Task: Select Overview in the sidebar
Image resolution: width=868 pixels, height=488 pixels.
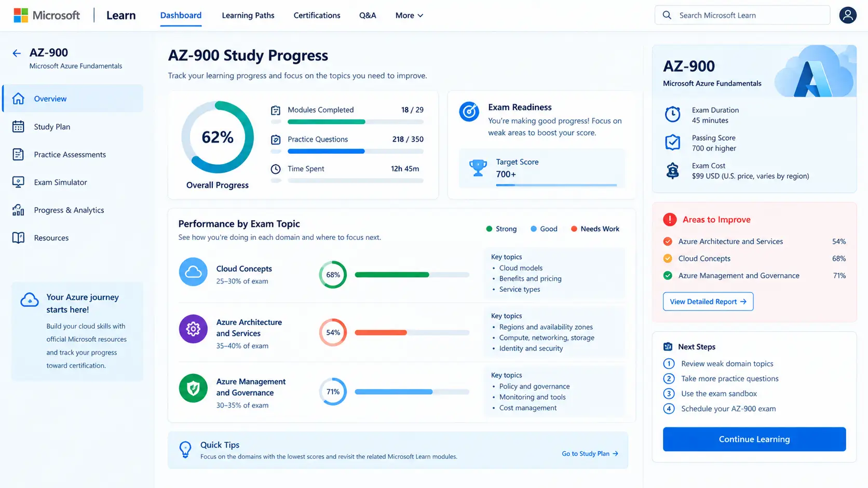Action: click(x=73, y=99)
